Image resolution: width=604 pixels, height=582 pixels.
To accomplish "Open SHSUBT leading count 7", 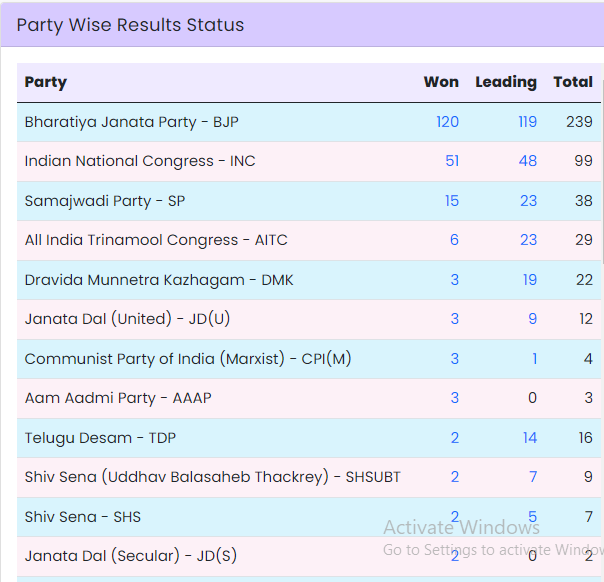I will tap(532, 477).
